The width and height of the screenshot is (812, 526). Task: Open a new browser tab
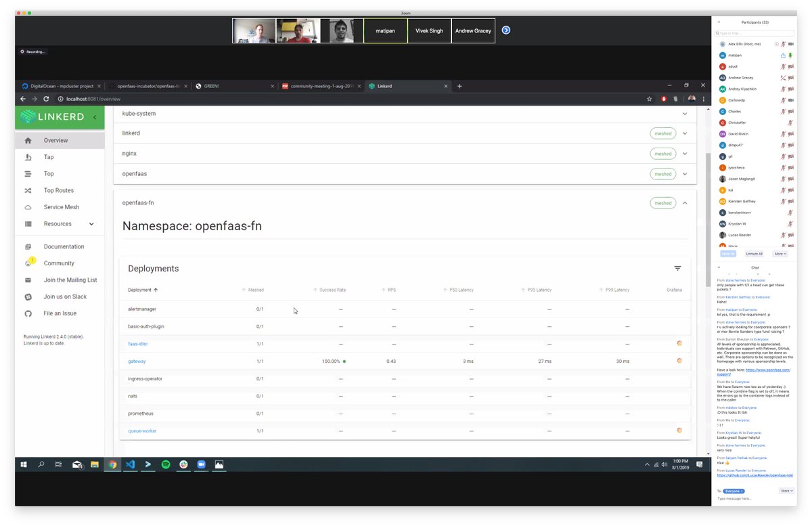[459, 86]
